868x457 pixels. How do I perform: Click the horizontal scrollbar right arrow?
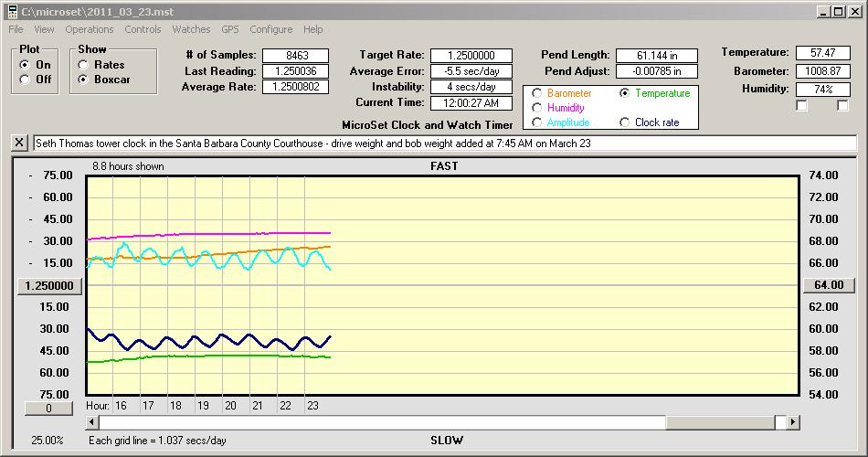click(x=793, y=422)
